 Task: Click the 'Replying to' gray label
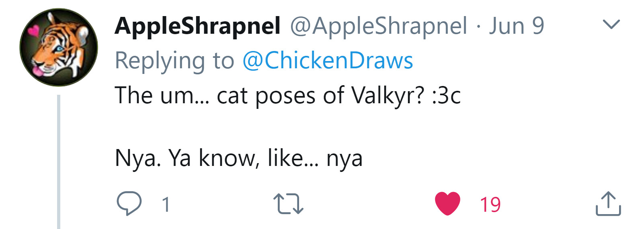pyautogui.click(x=174, y=61)
